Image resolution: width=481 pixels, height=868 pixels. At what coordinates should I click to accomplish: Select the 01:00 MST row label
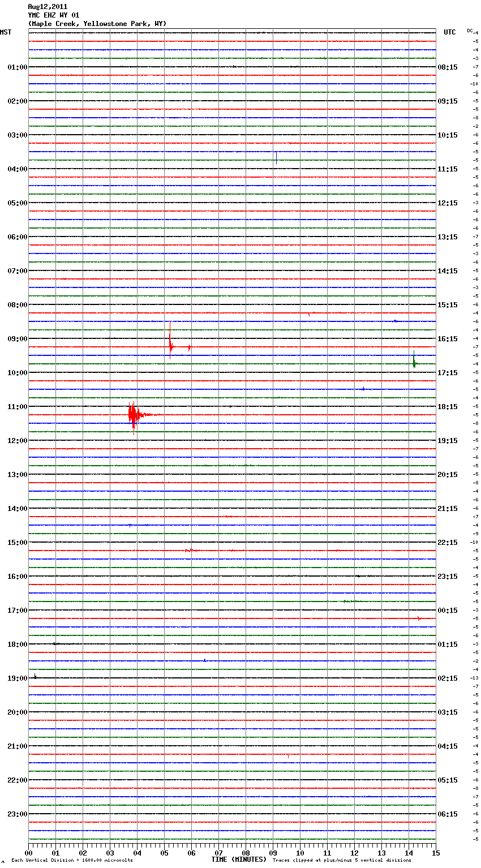(x=18, y=67)
